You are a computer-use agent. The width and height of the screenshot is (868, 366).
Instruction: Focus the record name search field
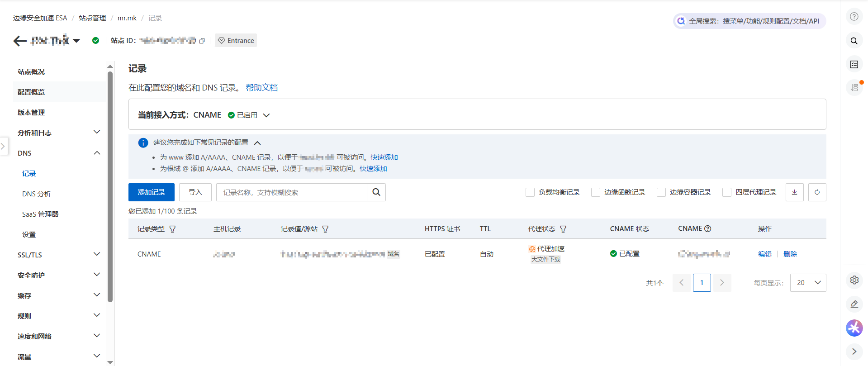pos(292,192)
